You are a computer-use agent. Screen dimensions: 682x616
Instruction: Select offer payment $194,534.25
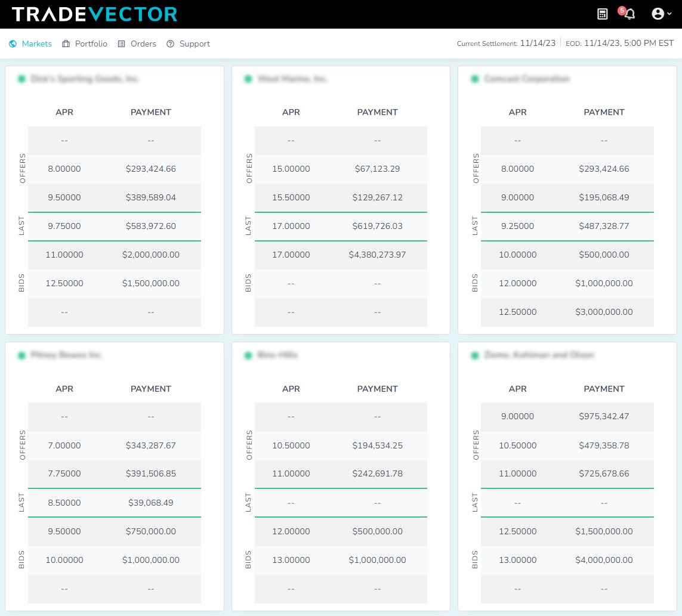(377, 445)
